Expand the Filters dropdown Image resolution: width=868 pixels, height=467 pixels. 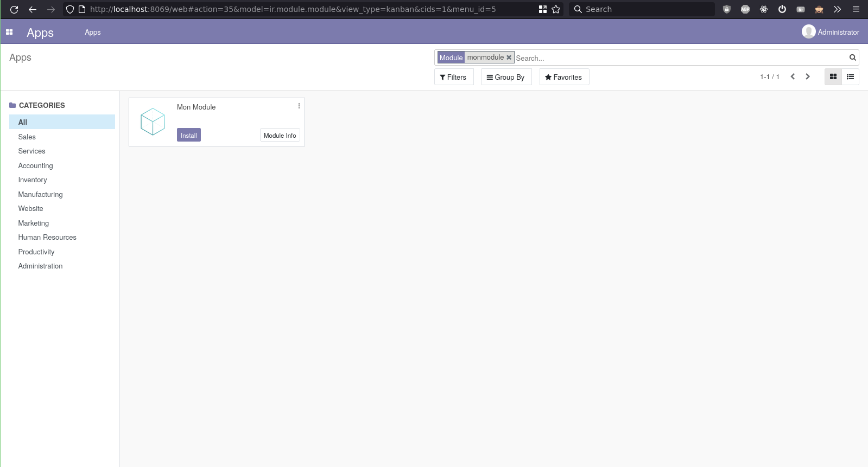(x=453, y=77)
